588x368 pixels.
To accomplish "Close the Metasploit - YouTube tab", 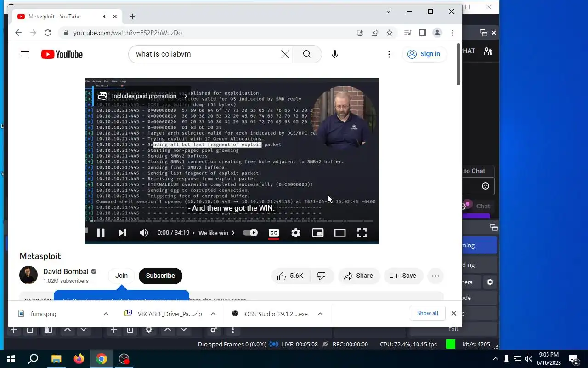I will 115,17.
